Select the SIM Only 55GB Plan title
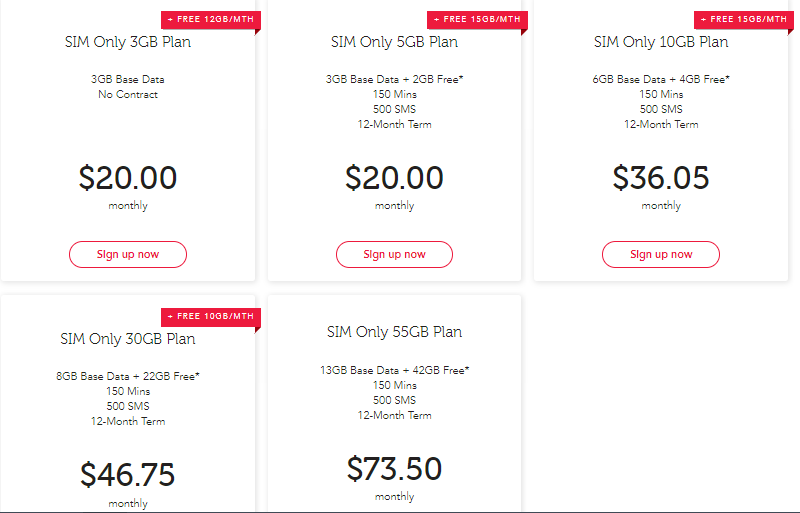 [x=394, y=332]
